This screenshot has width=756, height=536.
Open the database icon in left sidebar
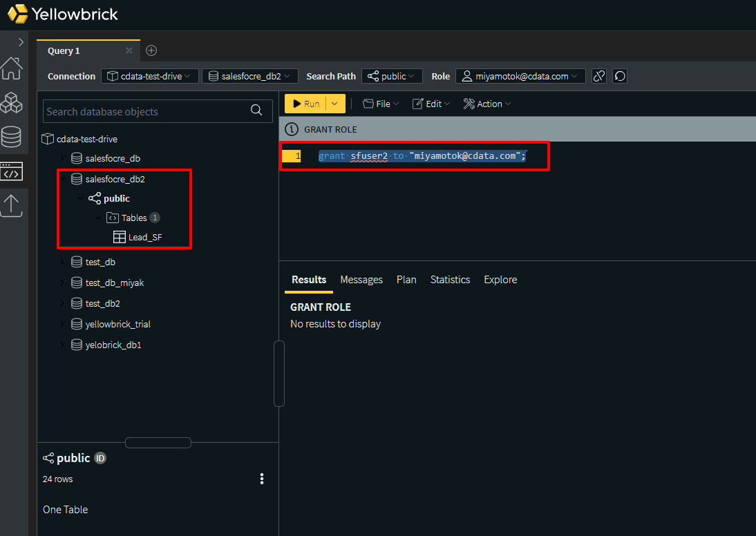pyautogui.click(x=11, y=137)
